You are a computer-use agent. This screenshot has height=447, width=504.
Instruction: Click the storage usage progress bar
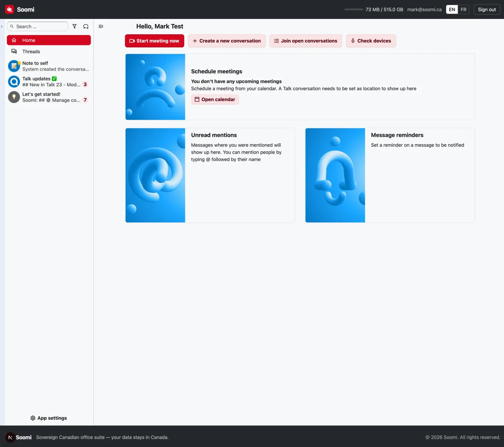click(354, 9)
